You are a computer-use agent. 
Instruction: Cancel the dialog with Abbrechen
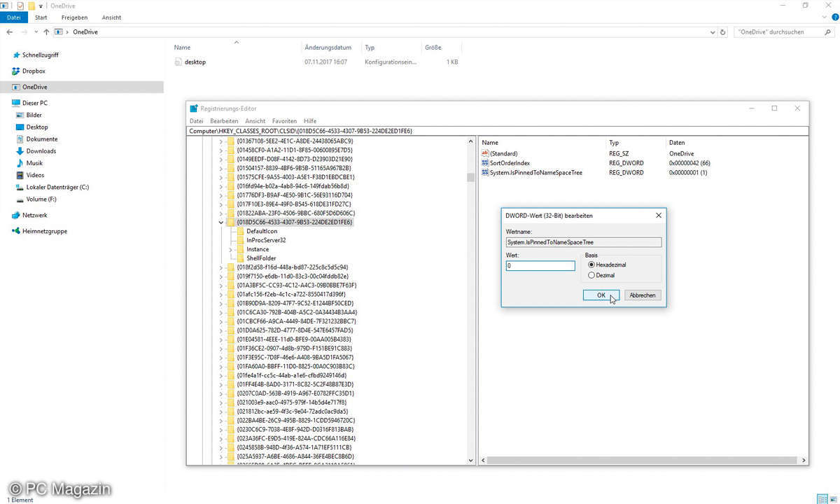[x=643, y=295]
